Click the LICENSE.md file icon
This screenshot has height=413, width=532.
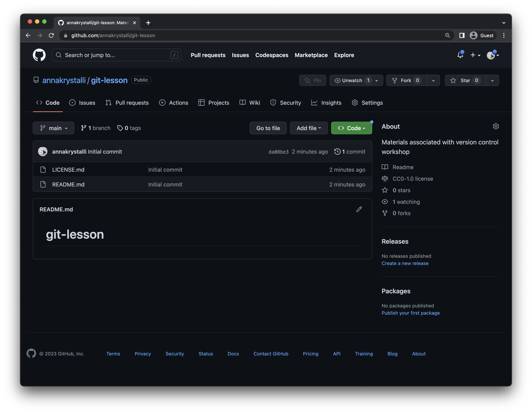coord(43,170)
